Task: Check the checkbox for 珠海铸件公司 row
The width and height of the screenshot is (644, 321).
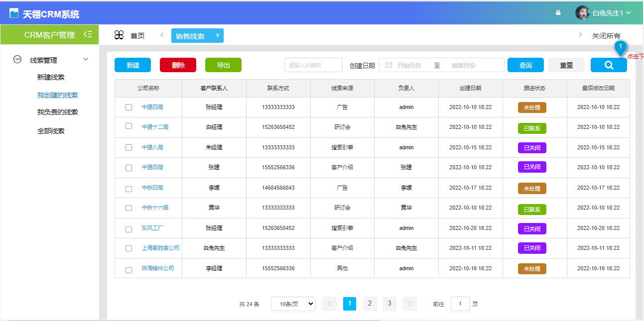Action: (129, 268)
